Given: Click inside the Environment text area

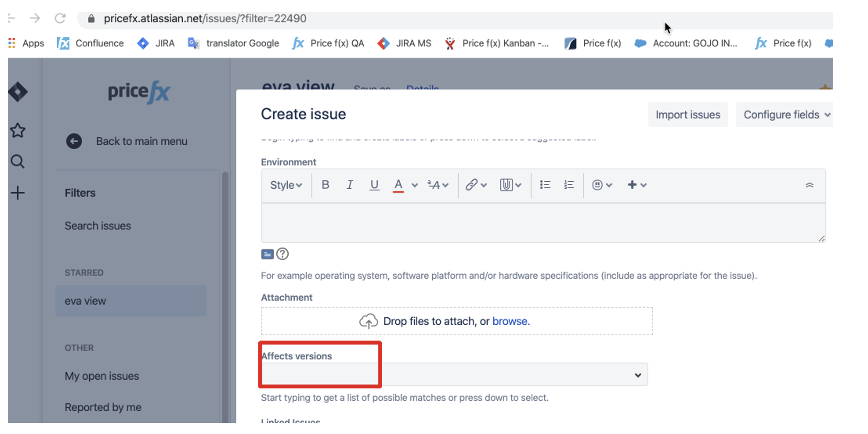Looking at the screenshot, I should coord(540,222).
